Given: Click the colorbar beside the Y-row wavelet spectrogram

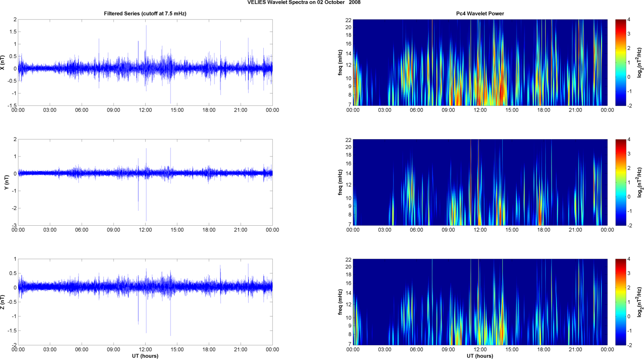Looking at the screenshot, I should 620,182.
